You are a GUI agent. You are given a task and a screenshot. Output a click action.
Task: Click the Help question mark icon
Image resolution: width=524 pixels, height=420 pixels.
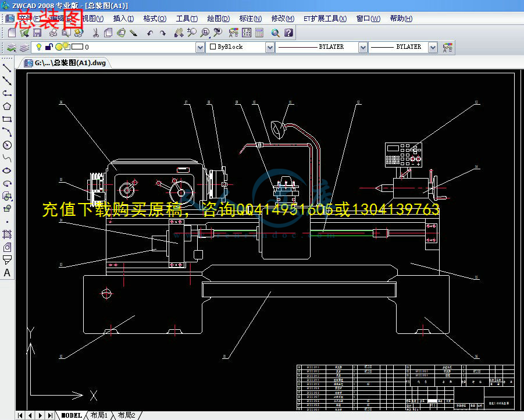[x=288, y=33]
